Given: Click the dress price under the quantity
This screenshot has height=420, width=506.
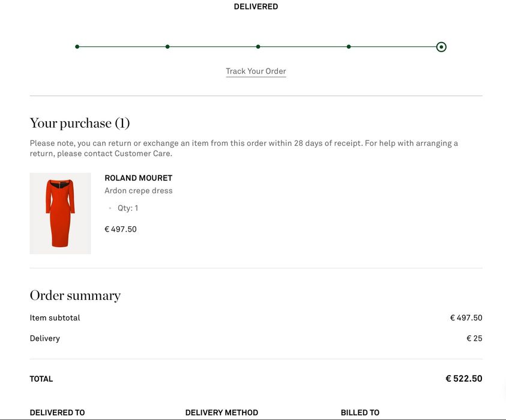Looking at the screenshot, I should click(x=121, y=229).
